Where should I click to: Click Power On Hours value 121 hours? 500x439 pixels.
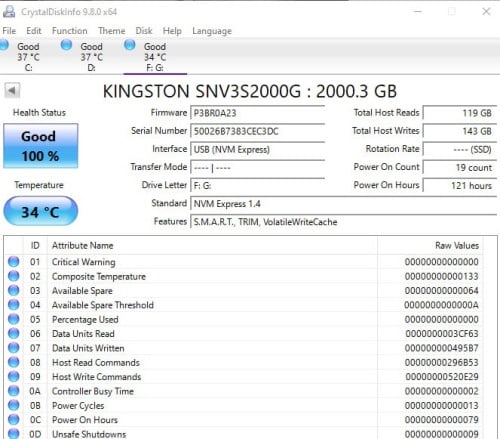click(x=460, y=185)
